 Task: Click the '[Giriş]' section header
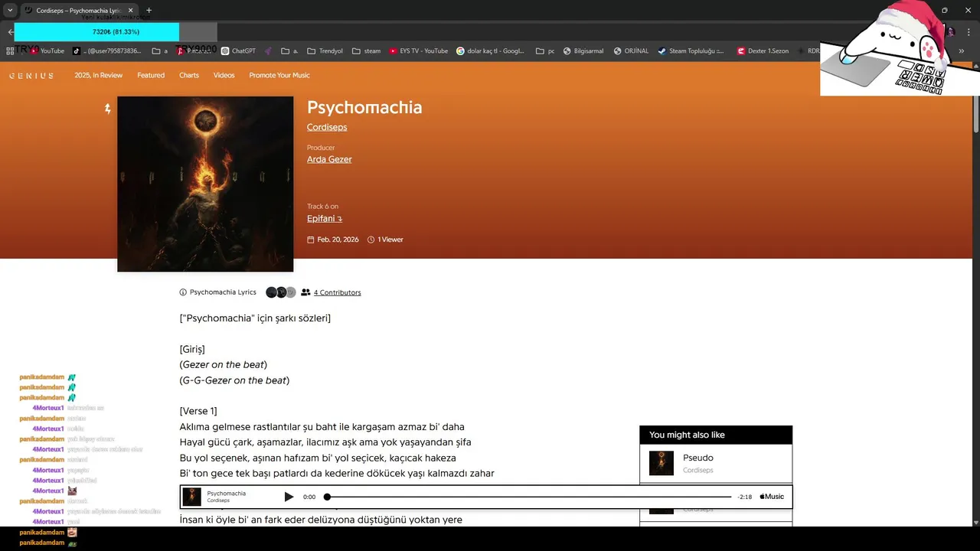(192, 349)
